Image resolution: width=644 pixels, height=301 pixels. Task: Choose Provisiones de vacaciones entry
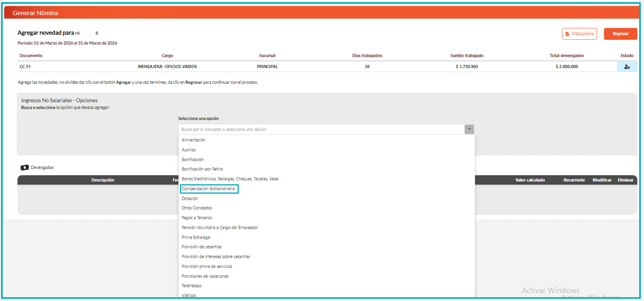[x=205, y=276]
